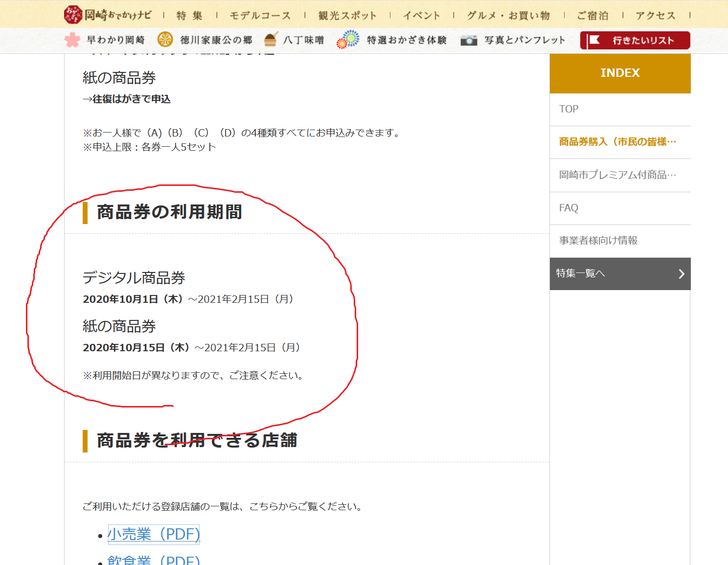Click the flag icon on red button
Screen dimensions: 728x565
pos(594,40)
